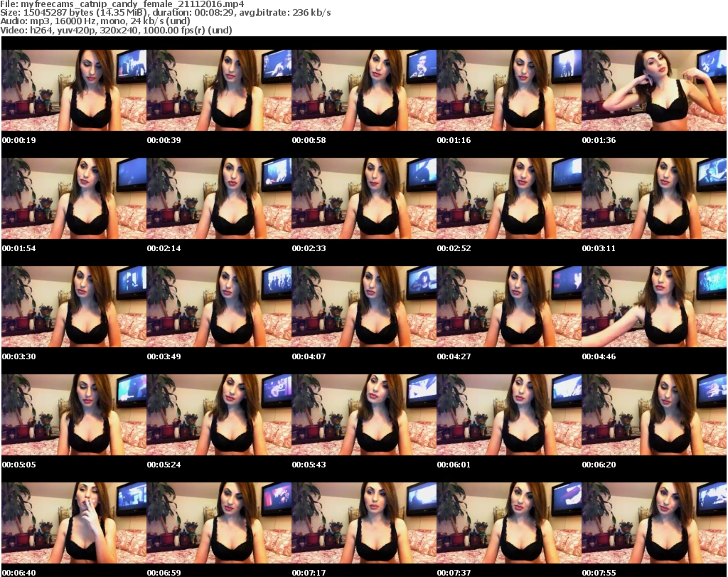728x577 pixels.
Task: Click the Size and duration info line
Action: click(x=165, y=13)
